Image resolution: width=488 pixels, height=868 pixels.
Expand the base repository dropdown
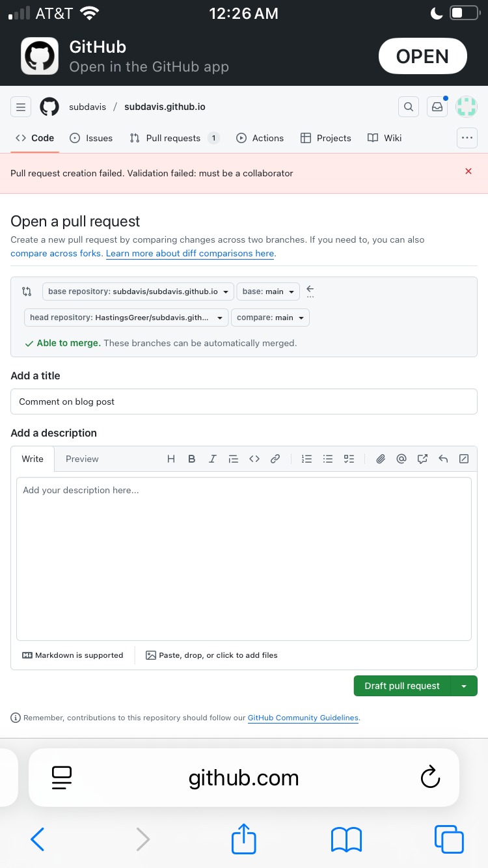138,292
